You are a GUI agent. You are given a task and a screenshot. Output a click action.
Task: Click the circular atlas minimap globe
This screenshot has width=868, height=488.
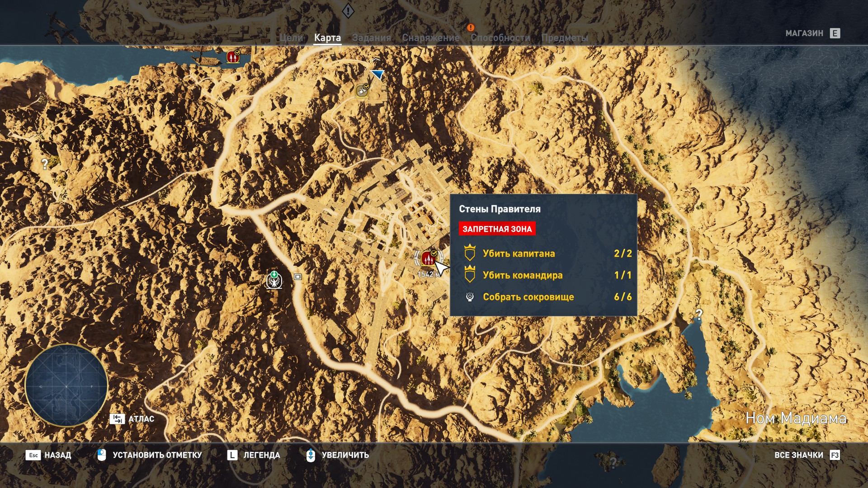[66, 385]
